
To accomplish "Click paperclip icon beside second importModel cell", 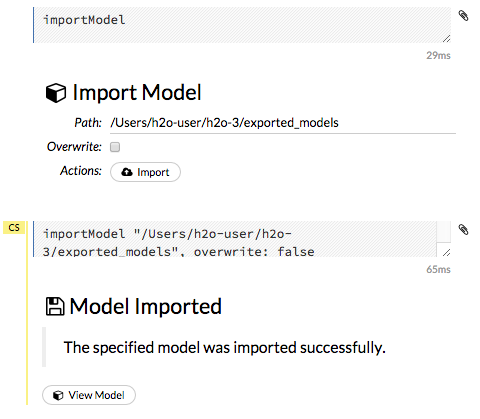I will (463, 230).
